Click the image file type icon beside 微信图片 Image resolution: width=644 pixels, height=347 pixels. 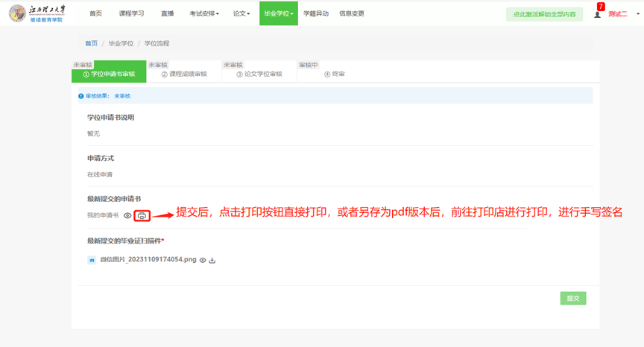[x=92, y=260]
